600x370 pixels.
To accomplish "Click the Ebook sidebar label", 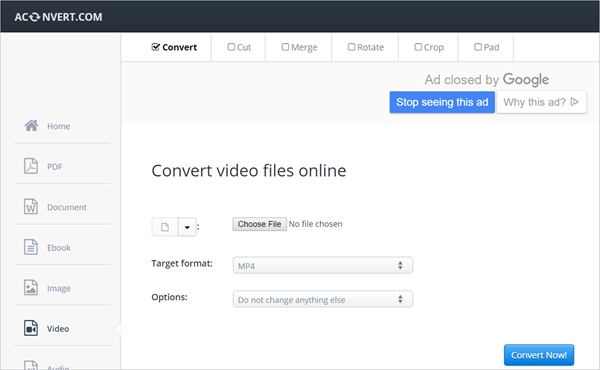I will point(59,248).
